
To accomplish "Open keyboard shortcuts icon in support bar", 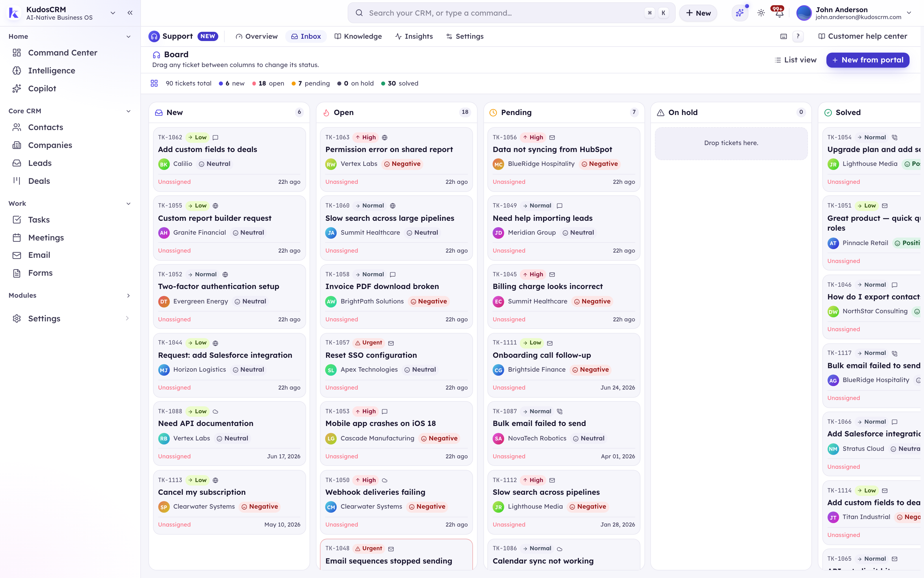I will pyautogui.click(x=783, y=36).
